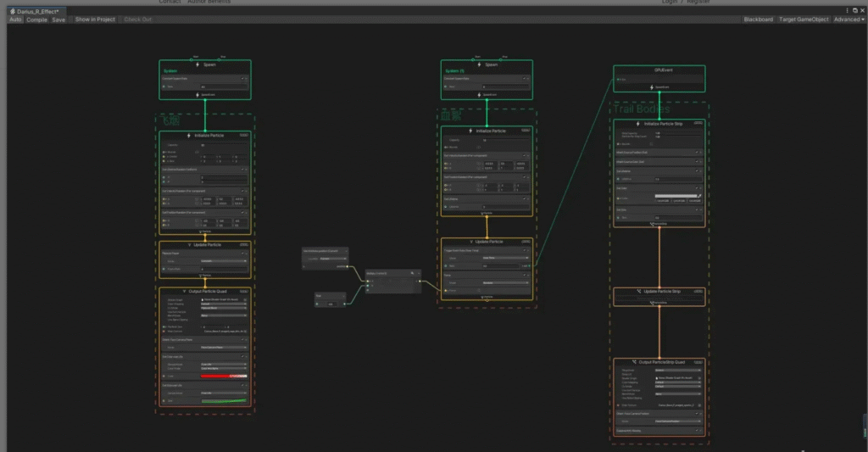Uncheck the Inherit Source Position block
This screenshot has height=452, width=868.
tap(697, 153)
